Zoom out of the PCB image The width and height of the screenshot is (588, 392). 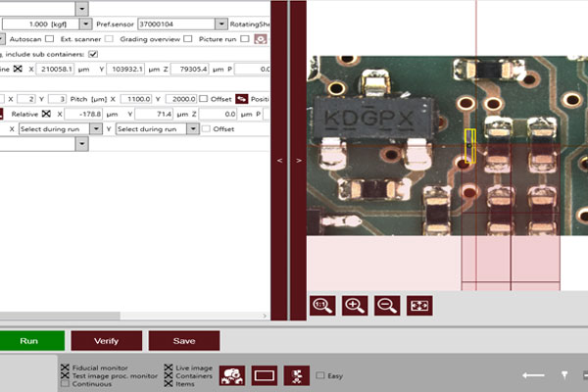[x=387, y=305]
